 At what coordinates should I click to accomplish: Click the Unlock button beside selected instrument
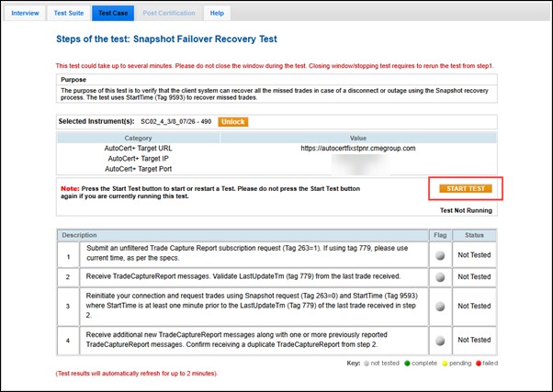(233, 121)
